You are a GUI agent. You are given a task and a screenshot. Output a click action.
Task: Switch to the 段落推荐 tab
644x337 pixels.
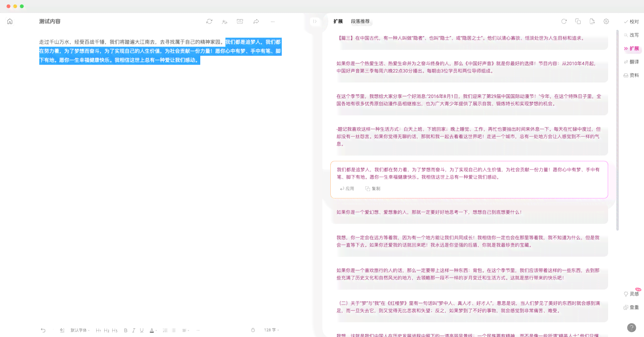[360, 21]
